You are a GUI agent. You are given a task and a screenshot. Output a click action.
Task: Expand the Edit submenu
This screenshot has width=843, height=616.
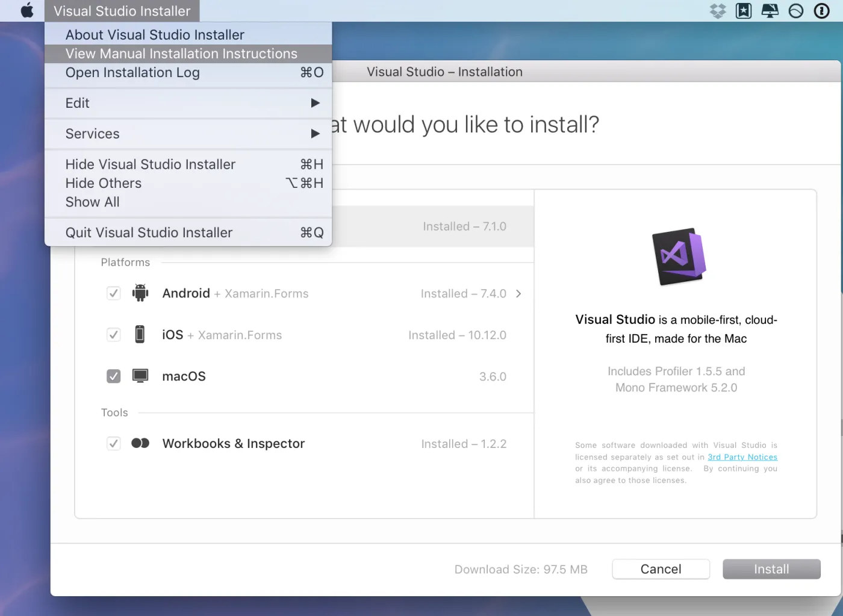coord(188,103)
